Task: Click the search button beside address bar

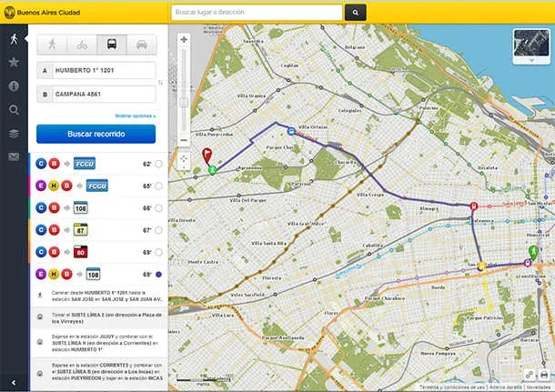Action: pyautogui.click(x=356, y=13)
